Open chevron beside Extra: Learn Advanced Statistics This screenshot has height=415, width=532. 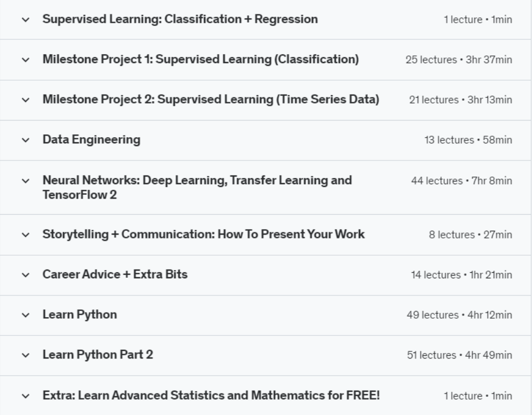click(x=24, y=396)
